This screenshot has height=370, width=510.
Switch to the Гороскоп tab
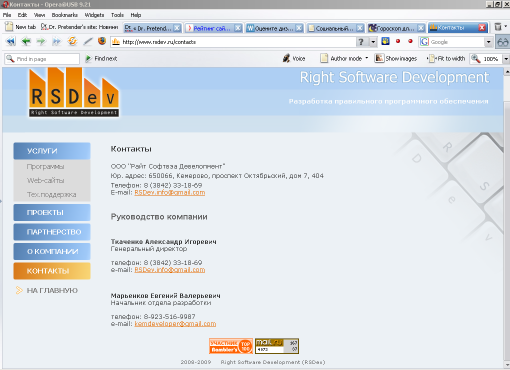click(396, 28)
